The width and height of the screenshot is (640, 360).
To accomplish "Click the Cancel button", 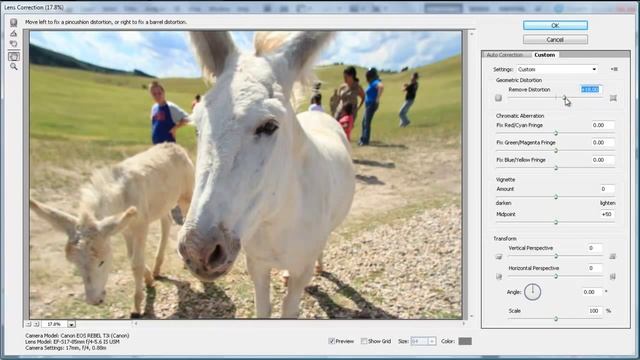I will point(556,40).
